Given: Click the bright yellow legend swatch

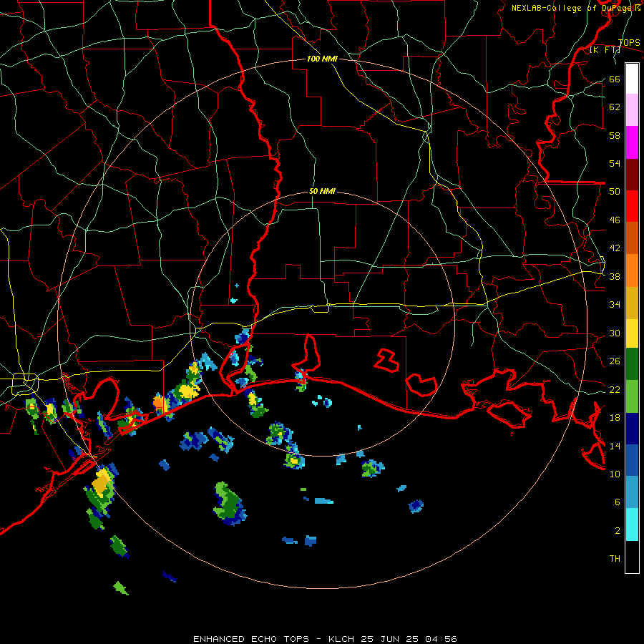Looking at the screenshot, I should click(632, 333).
